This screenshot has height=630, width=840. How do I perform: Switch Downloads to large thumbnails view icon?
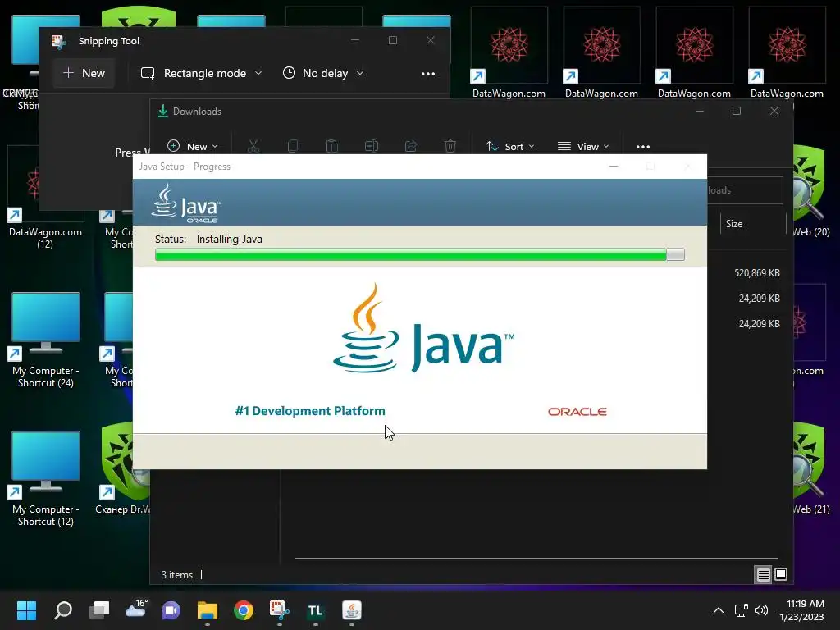click(781, 574)
